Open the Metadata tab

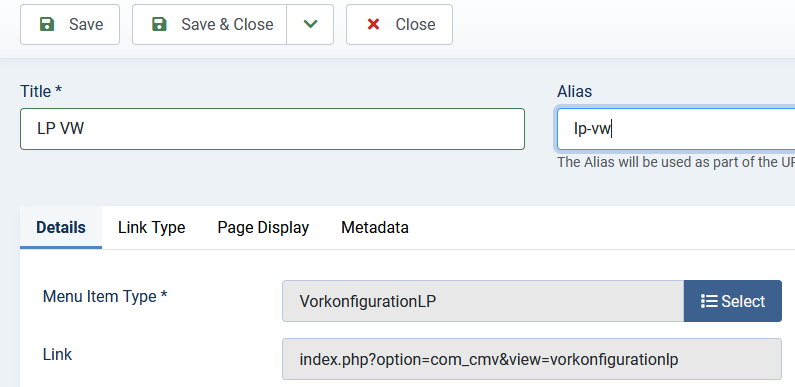point(375,227)
